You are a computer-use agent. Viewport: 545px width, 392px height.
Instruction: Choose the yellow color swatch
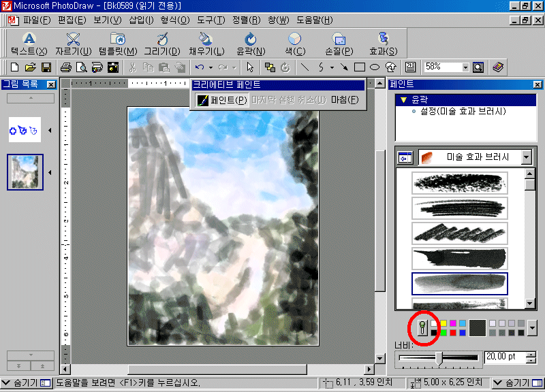click(443, 323)
